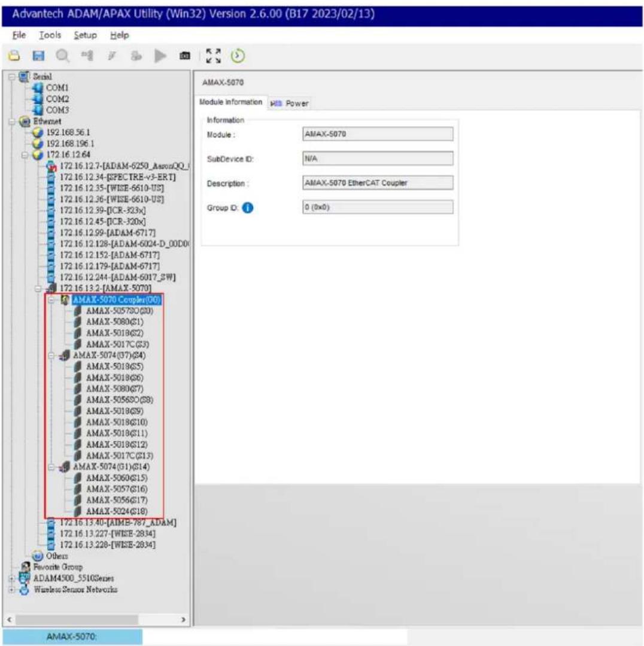Click the Description field

click(378, 183)
